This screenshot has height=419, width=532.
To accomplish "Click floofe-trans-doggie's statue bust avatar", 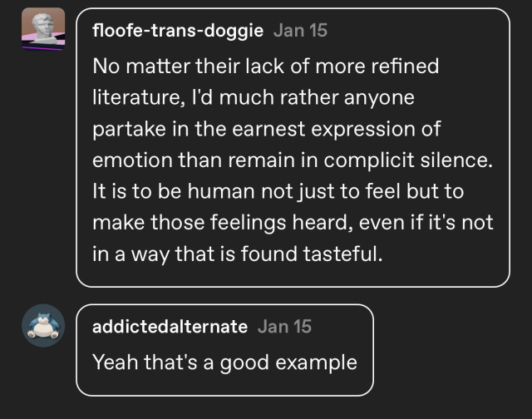I will pos(40,32).
